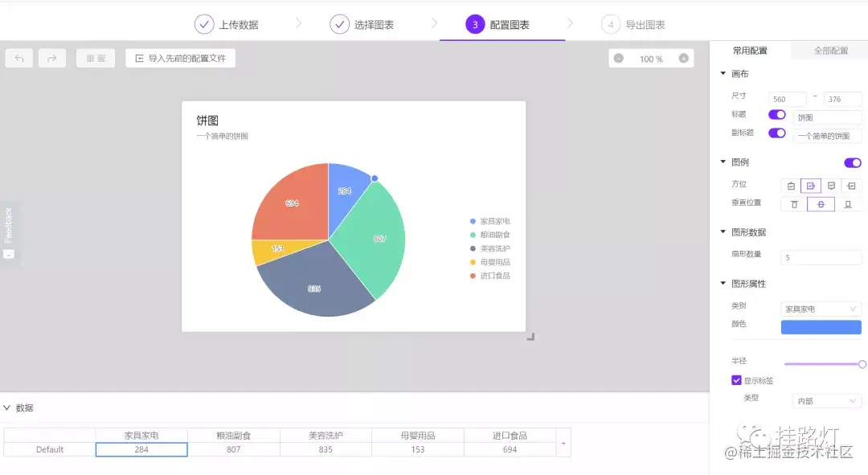The height and width of the screenshot is (475, 868).
Task: Click the 半径 radius slider handle
Action: click(x=862, y=364)
